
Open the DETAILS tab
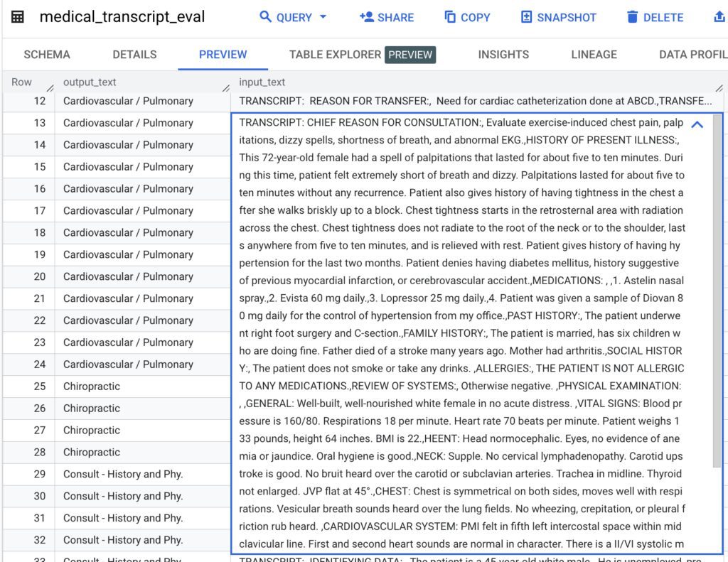[x=134, y=54]
